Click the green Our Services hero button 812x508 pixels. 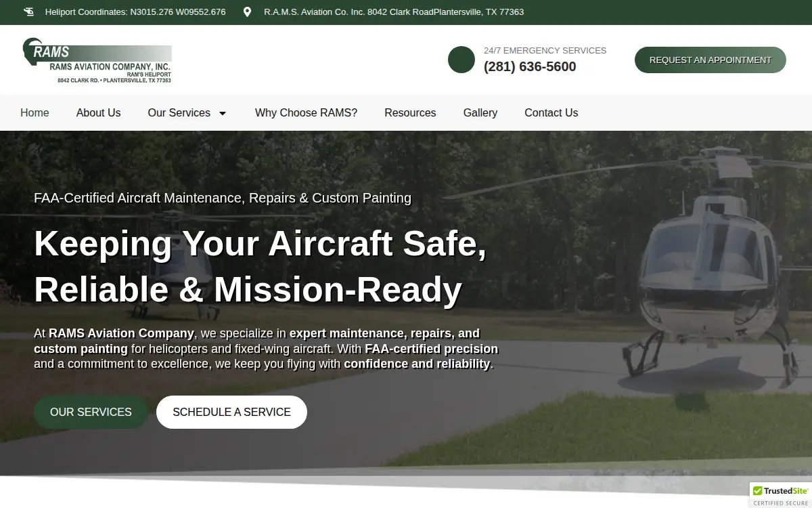point(91,412)
